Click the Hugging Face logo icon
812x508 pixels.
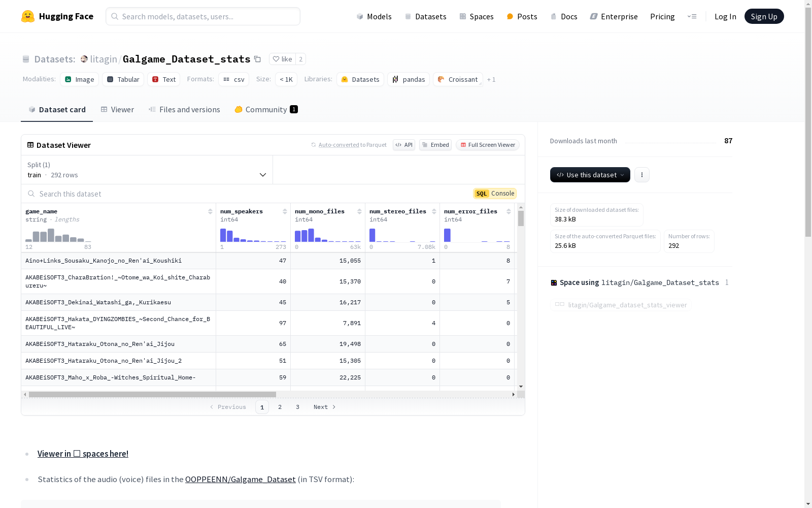pos(28,16)
